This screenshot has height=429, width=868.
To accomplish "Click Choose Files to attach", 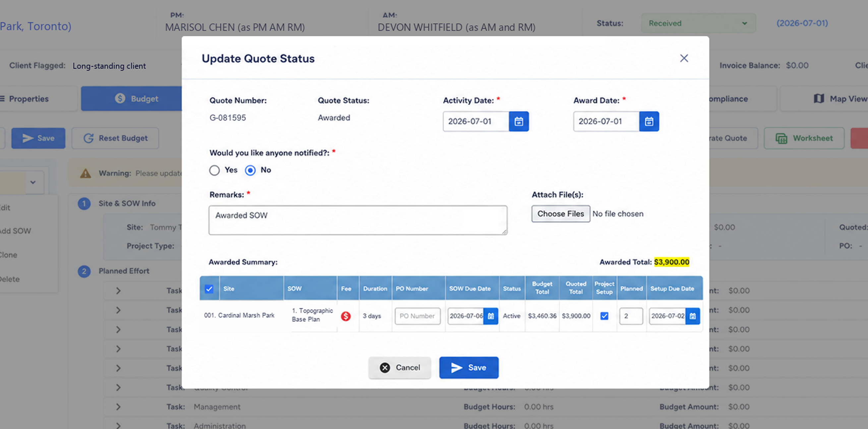I will pyautogui.click(x=561, y=214).
